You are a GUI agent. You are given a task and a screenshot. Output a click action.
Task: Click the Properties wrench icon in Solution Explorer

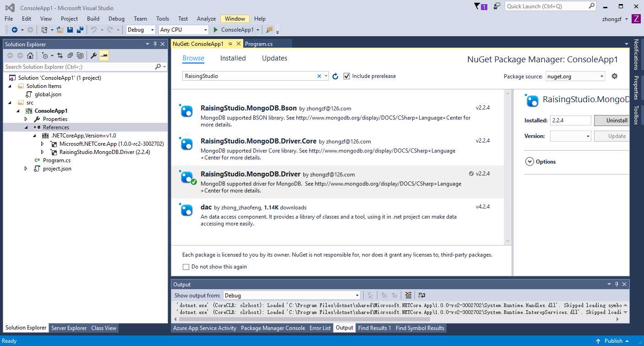pos(93,55)
